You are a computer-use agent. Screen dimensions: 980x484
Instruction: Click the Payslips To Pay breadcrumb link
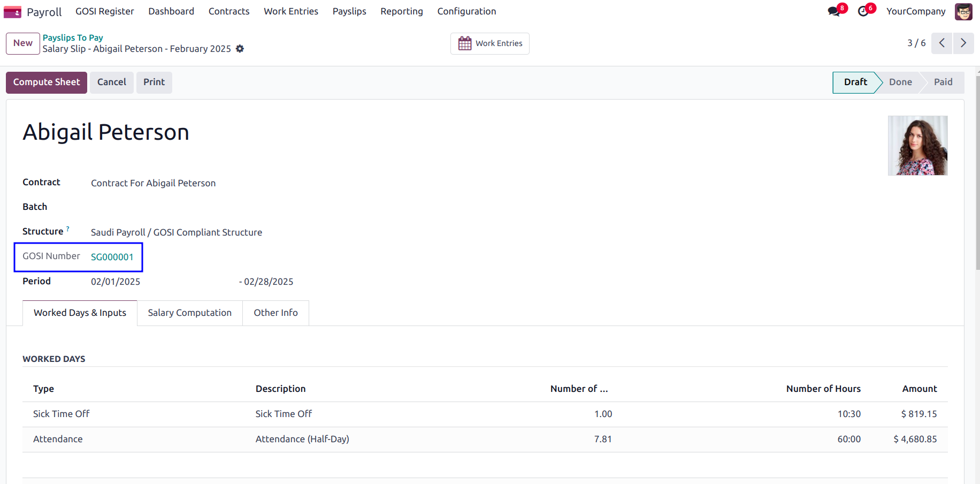pos(73,37)
